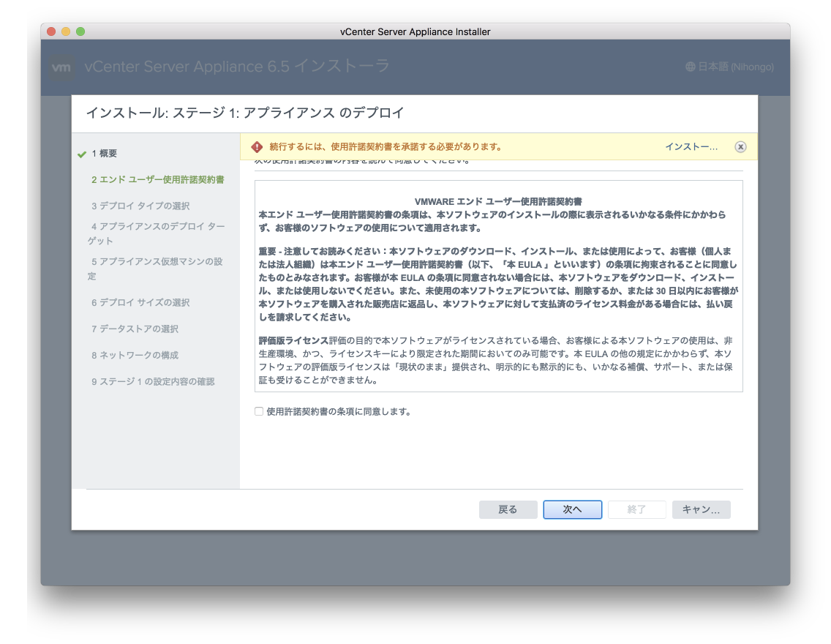Click the globe language icon
This screenshot has height=644, width=831.
point(690,67)
